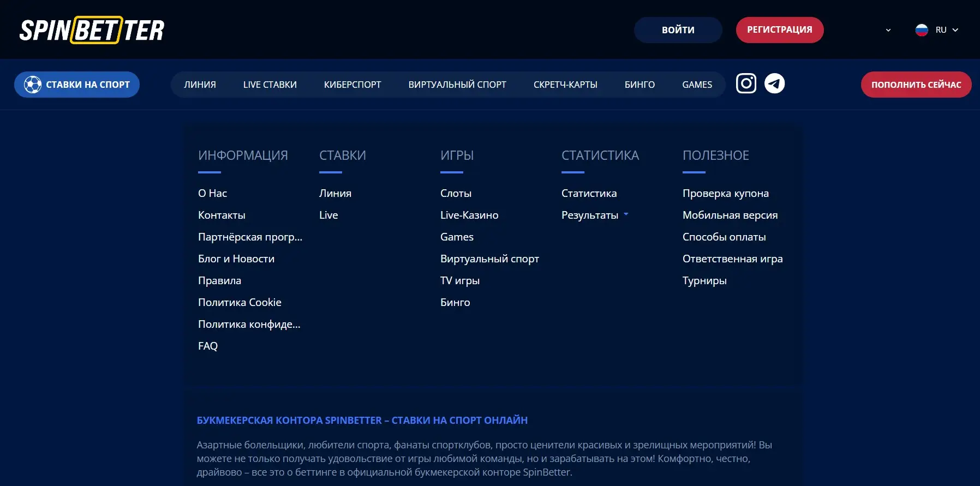Click ПОПОЛНИТЬ СЕЙЧАС deposit button
The image size is (980, 486).
[x=916, y=85]
